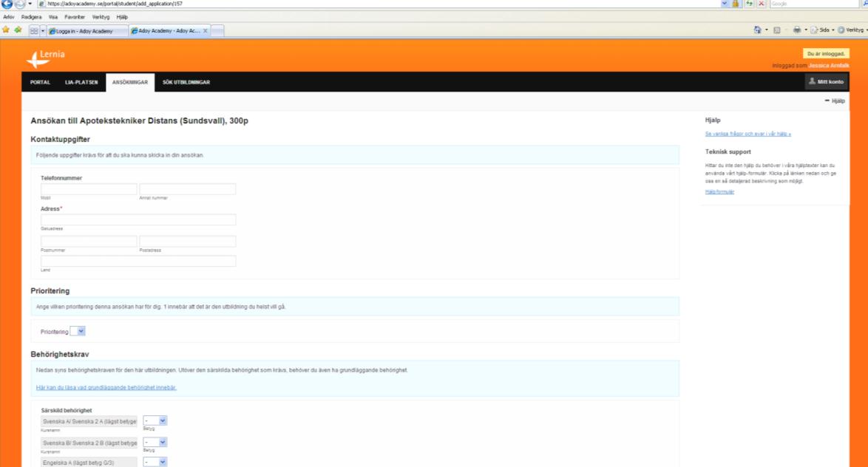This screenshot has height=467, width=868.
Task: Click the security padlock icon
Action: click(x=736, y=4)
